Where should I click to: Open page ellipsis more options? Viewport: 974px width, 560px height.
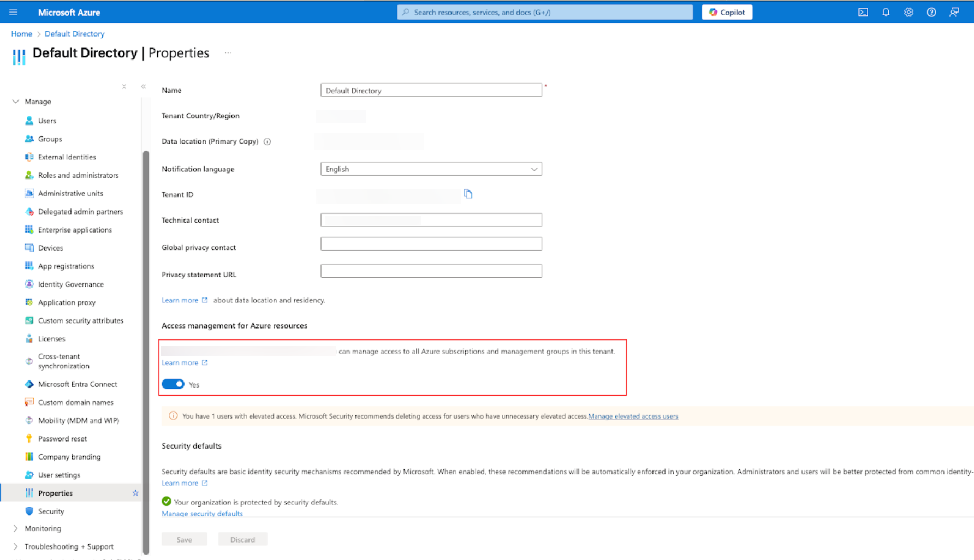pyautogui.click(x=228, y=53)
